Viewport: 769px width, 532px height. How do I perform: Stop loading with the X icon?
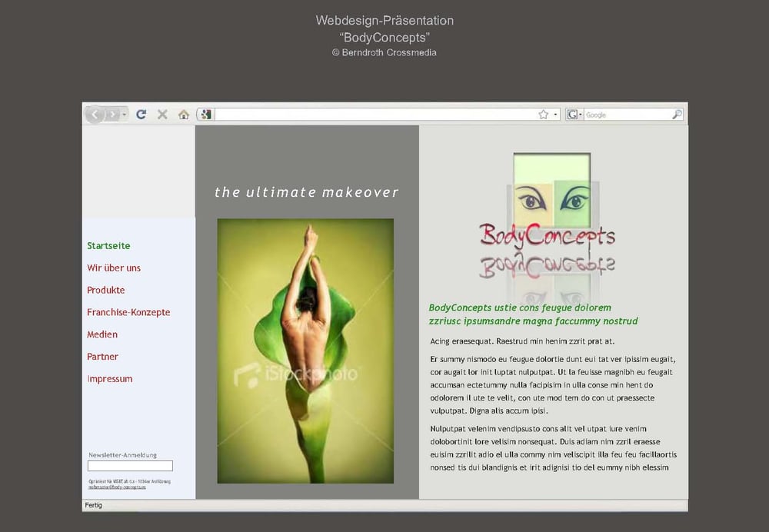162,115
